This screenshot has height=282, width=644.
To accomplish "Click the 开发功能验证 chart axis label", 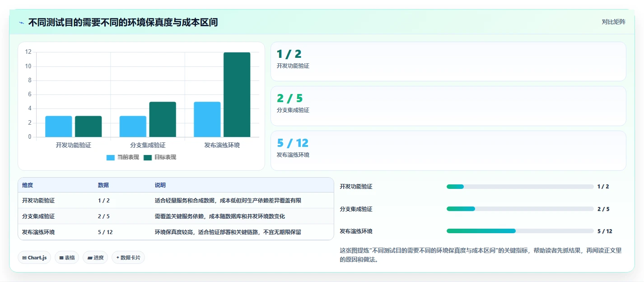I will point(74,145).
